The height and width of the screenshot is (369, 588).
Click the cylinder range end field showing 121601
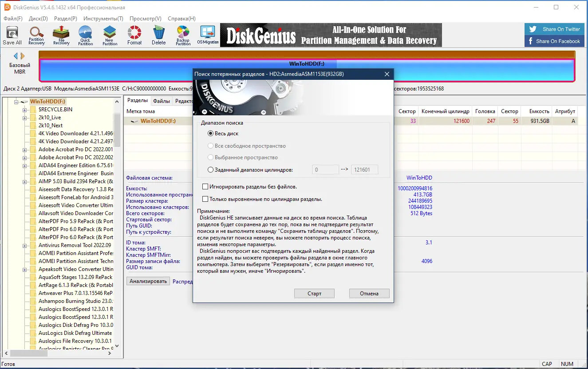click(364, 169)
